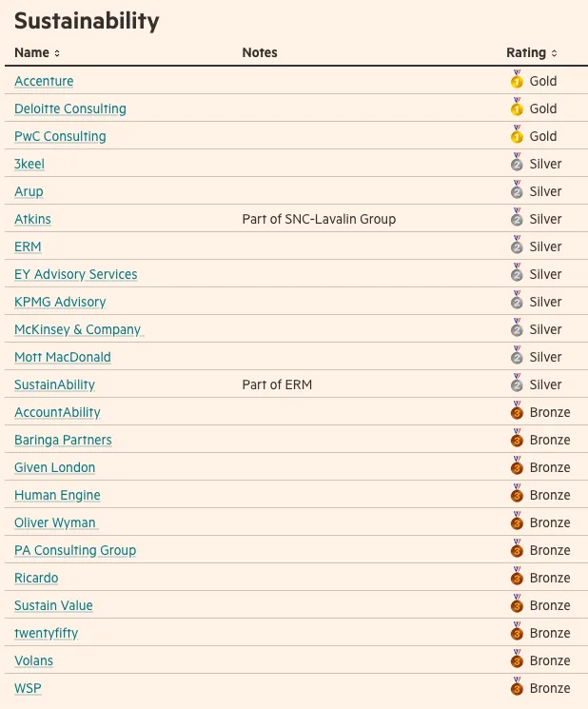Open the WSP link

(28, 688)
